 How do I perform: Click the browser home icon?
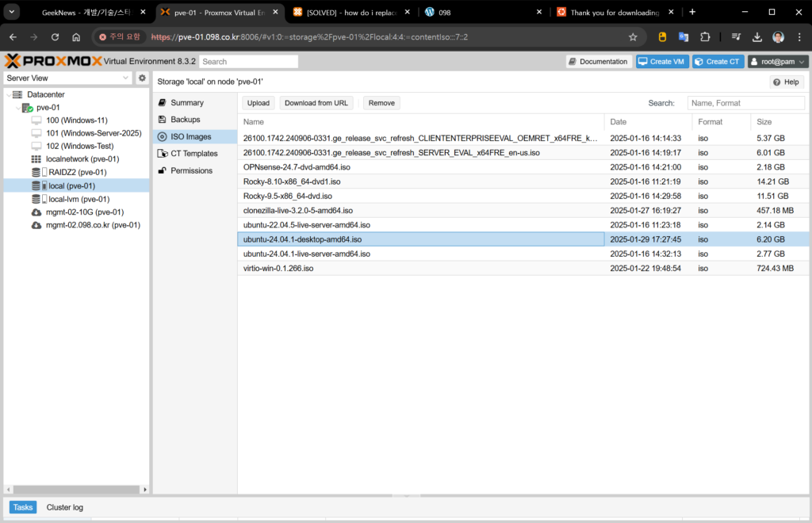[76, 37]
